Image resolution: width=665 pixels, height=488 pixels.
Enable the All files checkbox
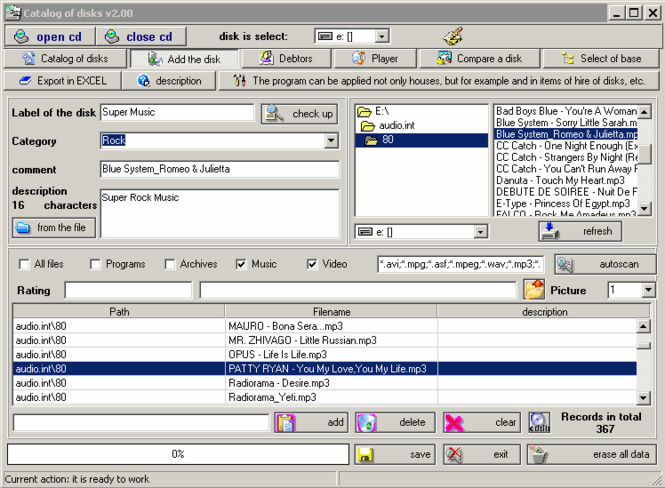click(x=24, y=265)
